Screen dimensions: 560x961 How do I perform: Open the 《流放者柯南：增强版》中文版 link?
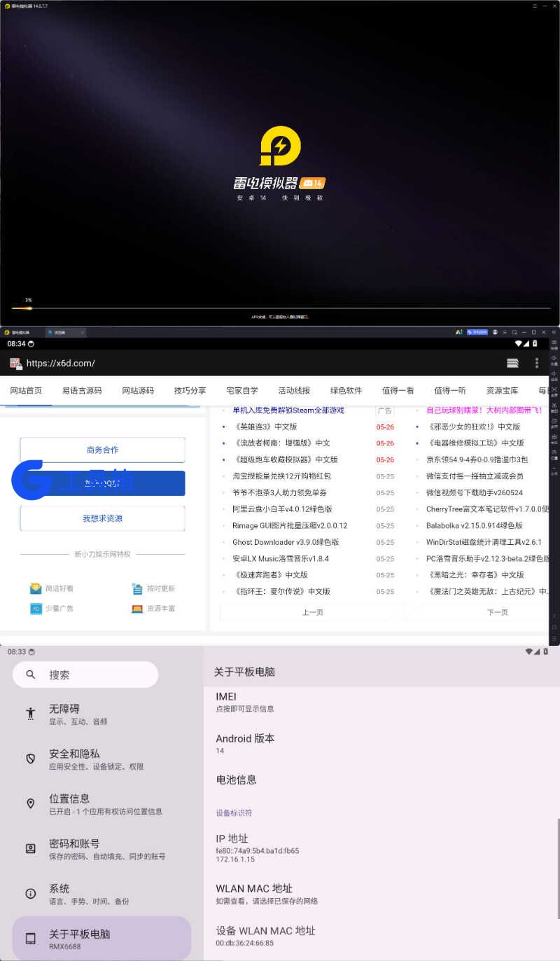point(281,443)
